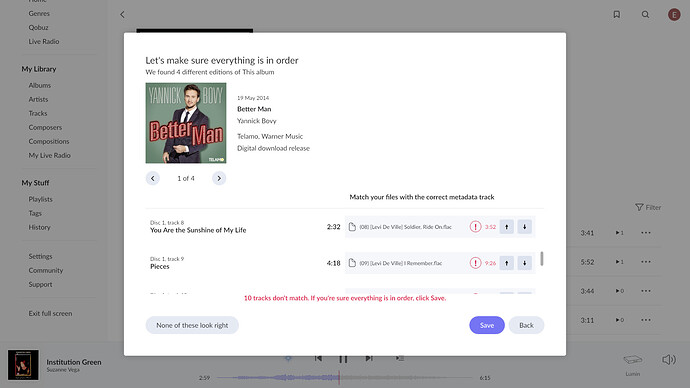Pause the currently playing track
Viewport: 690px width, 388px height.
pos(343,359)
